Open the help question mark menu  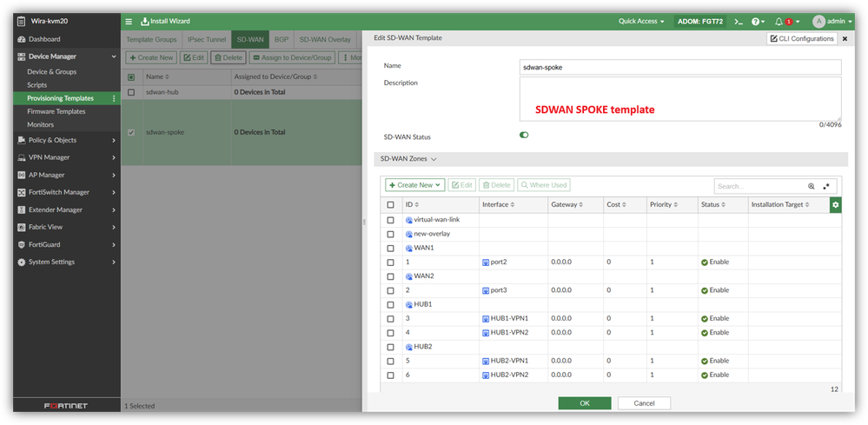[756, 21]
